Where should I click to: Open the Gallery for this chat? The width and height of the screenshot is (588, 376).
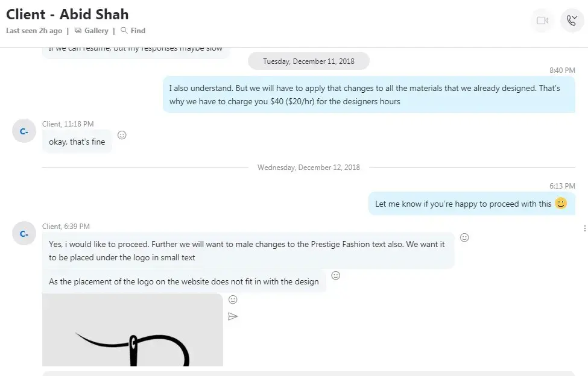pyautogui.click(x=92, y=31)
